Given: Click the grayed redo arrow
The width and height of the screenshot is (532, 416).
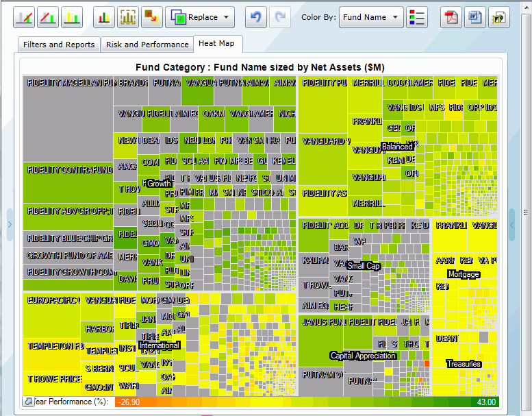Looking at the screenshot, I should pos(279,17).
